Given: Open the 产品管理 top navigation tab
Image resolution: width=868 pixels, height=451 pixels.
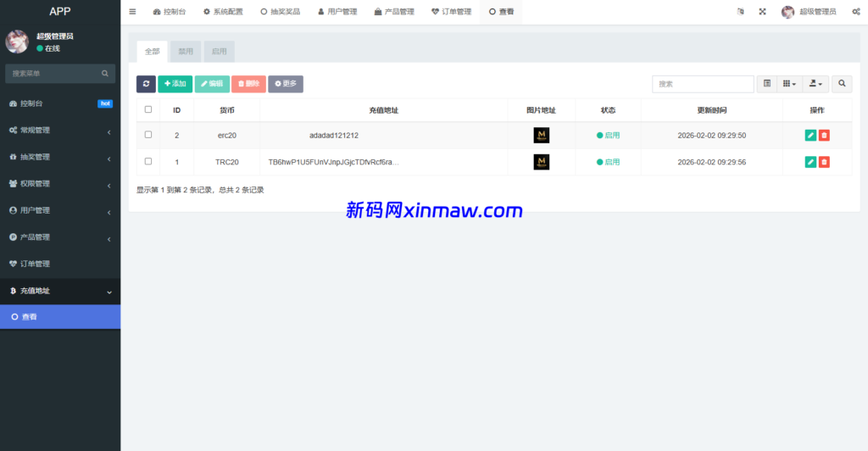Looking at the screenshot, I should point(394,12).
